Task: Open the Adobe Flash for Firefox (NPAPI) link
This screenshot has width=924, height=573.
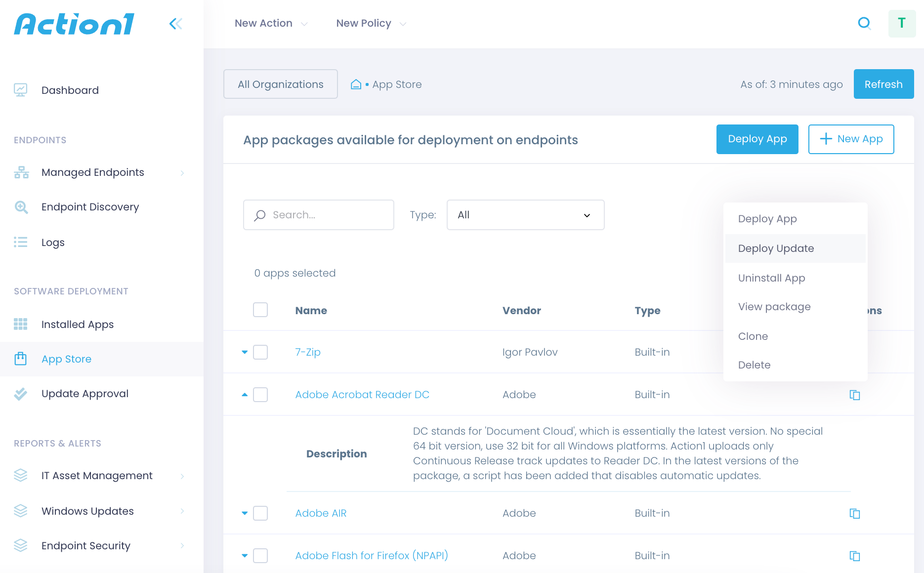Action: 372,556
